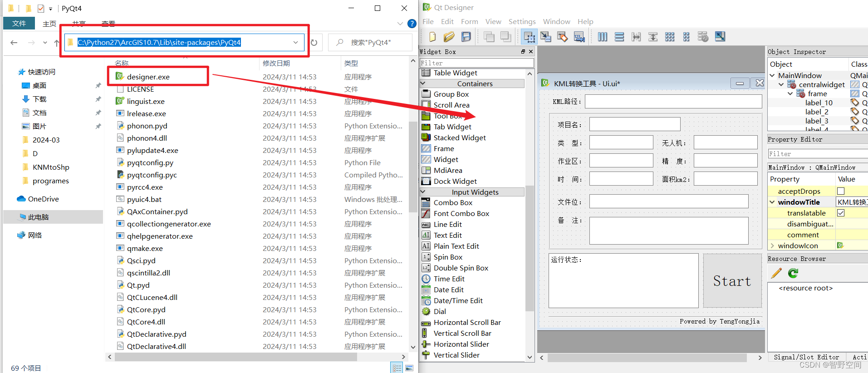Image resolution: width=868 pixels, height=373 pixels.
Task: Click the New Form icon in Qt Designer toolbar
Action: click(x=432, y=37)
